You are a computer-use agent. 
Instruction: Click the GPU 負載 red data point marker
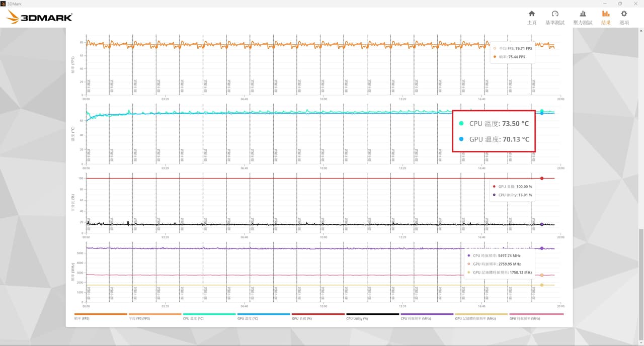[x=542, y=178]
